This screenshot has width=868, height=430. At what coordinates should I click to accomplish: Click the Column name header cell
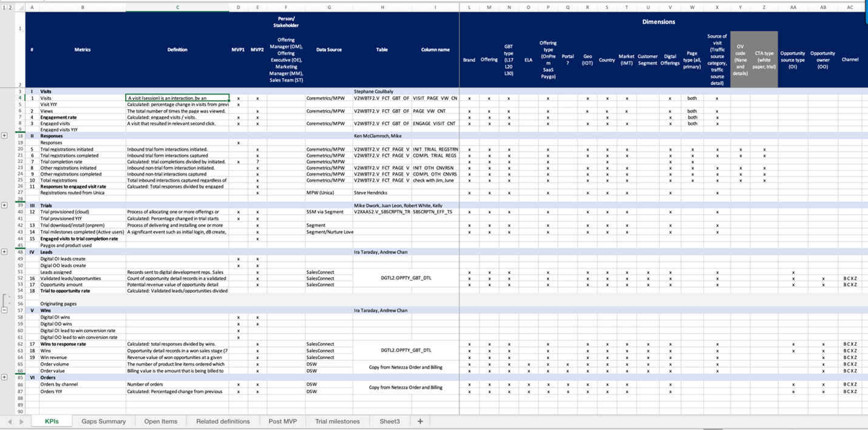click(x=435, y=50)
